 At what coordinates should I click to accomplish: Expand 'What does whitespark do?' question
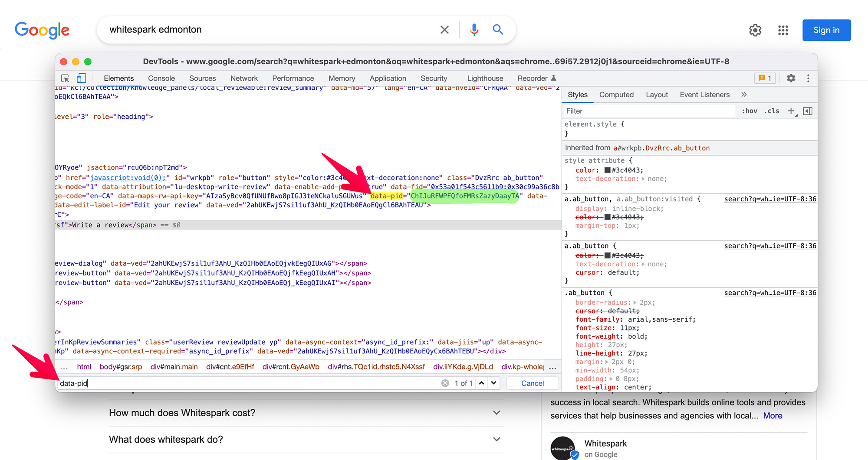coord(496,439)
